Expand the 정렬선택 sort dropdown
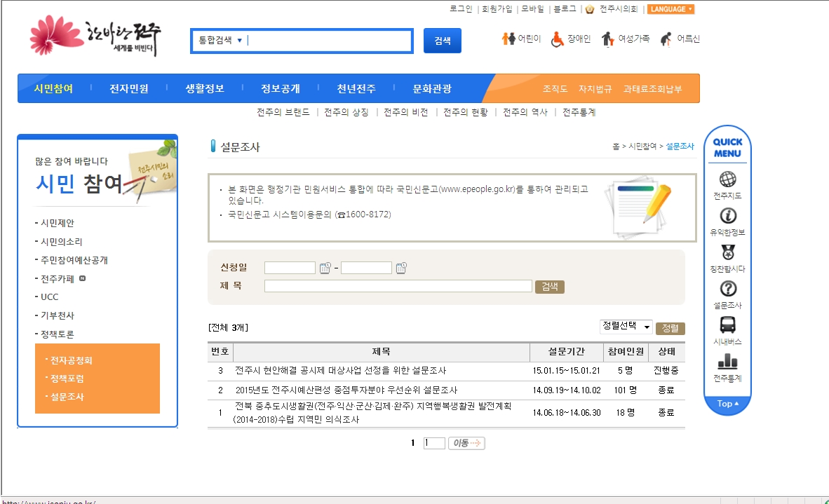Viewport: 829px width, 504px height. click(x=626, y=327)
